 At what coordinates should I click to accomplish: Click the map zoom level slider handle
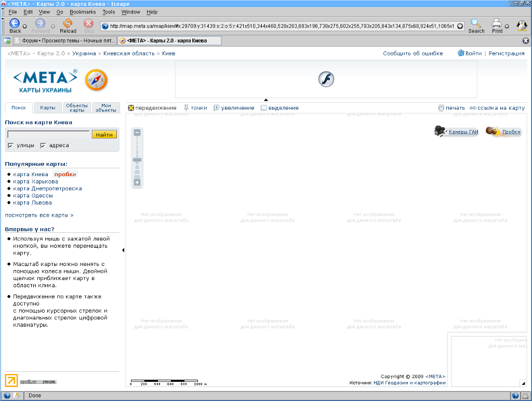tap(137, 160)
